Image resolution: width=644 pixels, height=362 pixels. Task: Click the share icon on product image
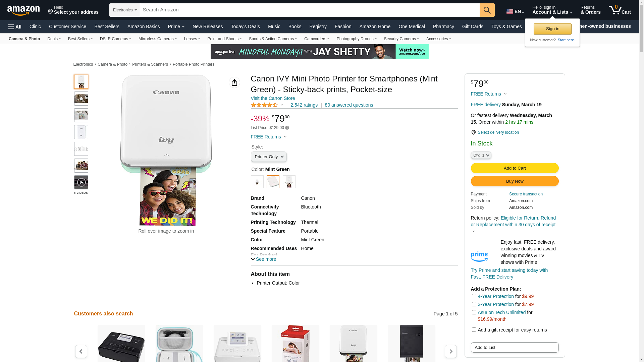tap(234, 82)
